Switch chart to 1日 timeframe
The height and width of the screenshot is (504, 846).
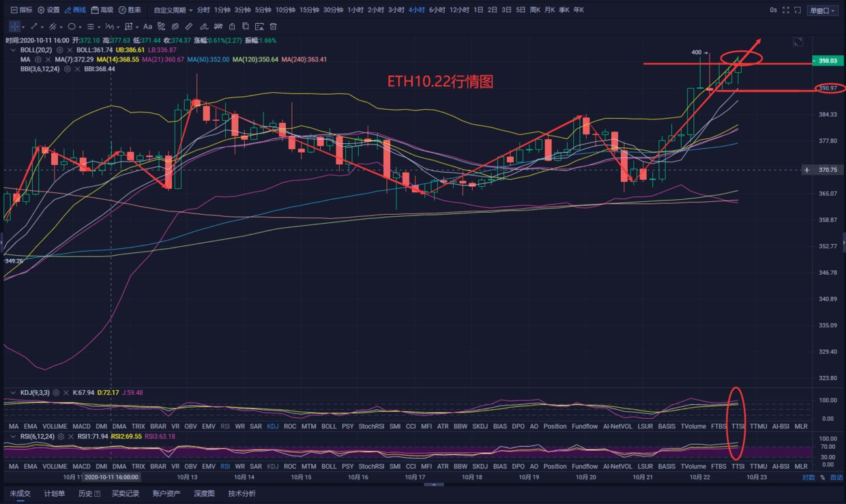coord(478,10)
